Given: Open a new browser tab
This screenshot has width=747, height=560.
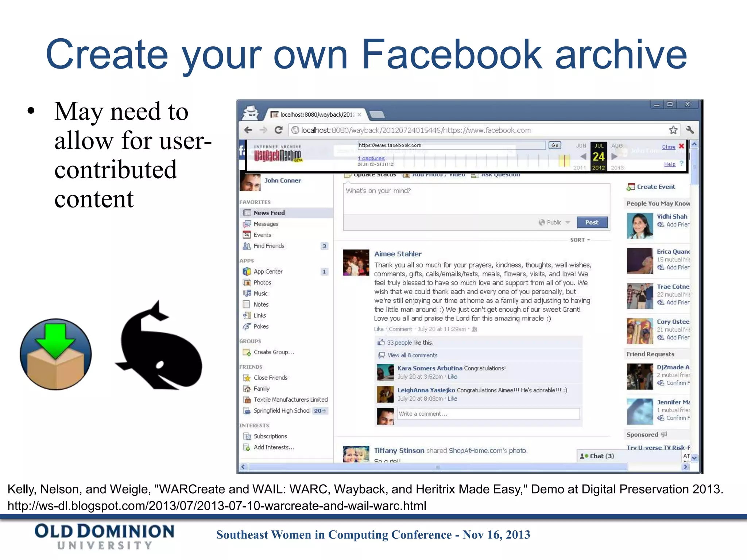Looking at the screenshot, I should click(377, 115).
